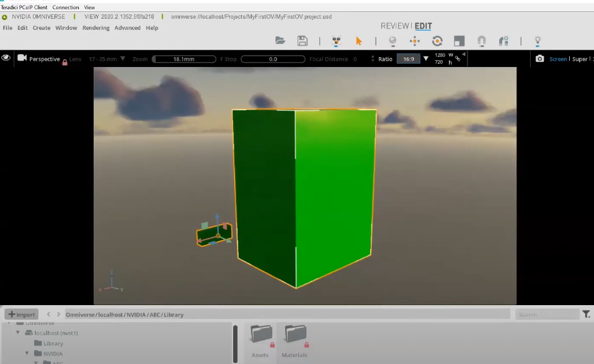Click the content browser path field
The width and height of the screenshot is (594, 364).
click(x=287, y=314)
